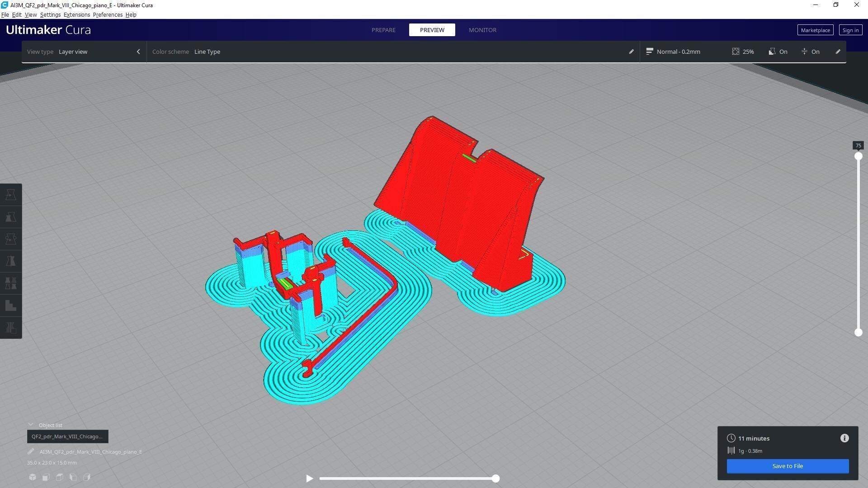The width and height of the screenshot is (868, 488).
Task: Click the Save to File button
Action: tap(788, 466)
